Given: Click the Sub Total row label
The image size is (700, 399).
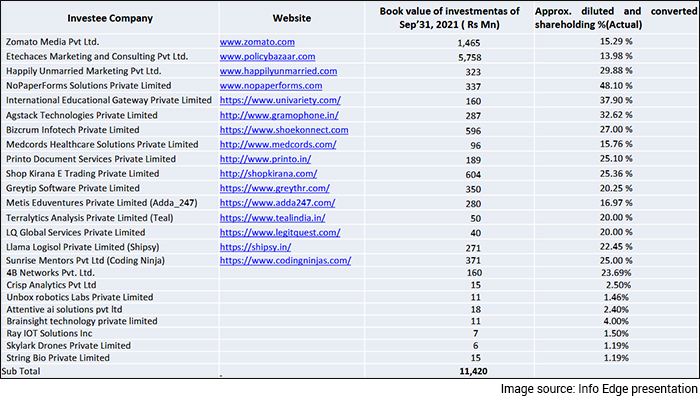Looking at the screenshot, I should coord(21,371).
